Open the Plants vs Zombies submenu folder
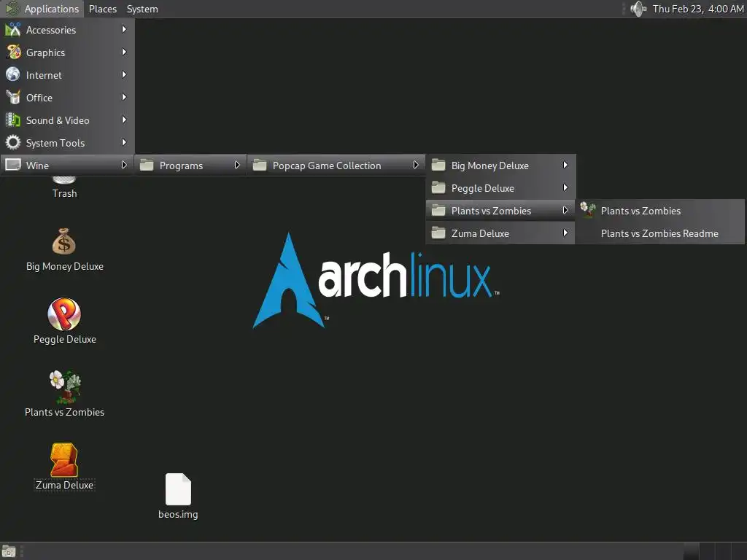 click(500, 211)
